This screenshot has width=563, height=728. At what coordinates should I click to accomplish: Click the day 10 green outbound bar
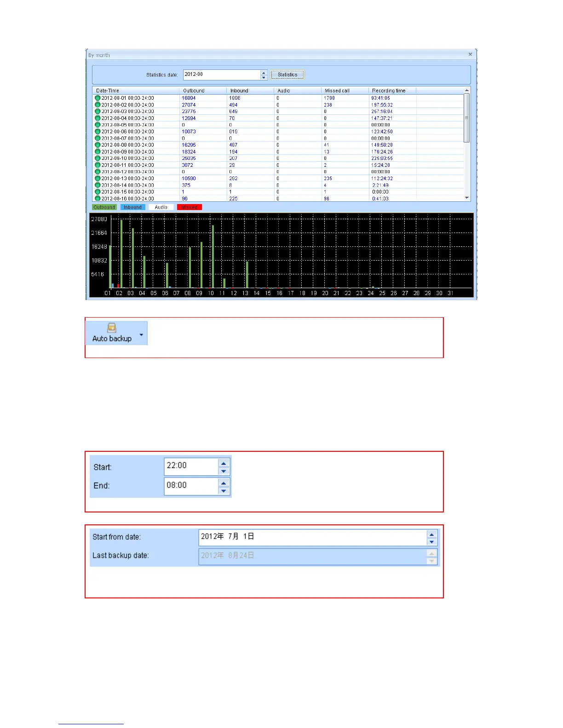[213, 256]
